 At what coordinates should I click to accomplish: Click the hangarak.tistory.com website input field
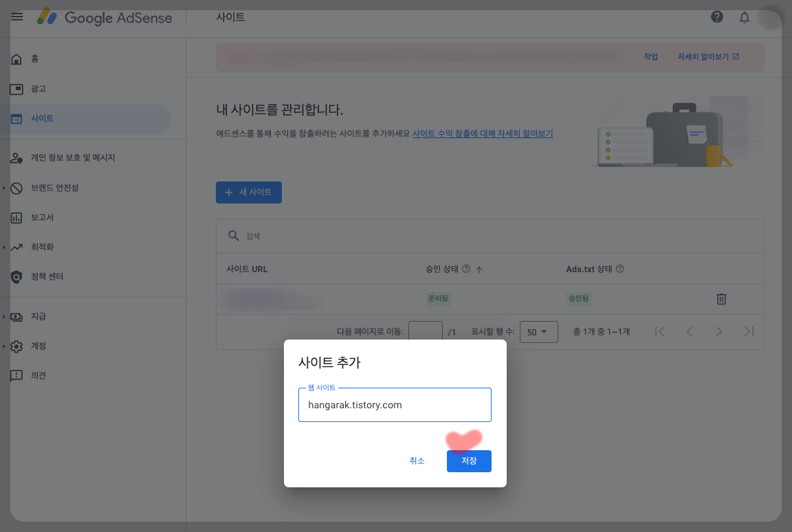point(395,405)
